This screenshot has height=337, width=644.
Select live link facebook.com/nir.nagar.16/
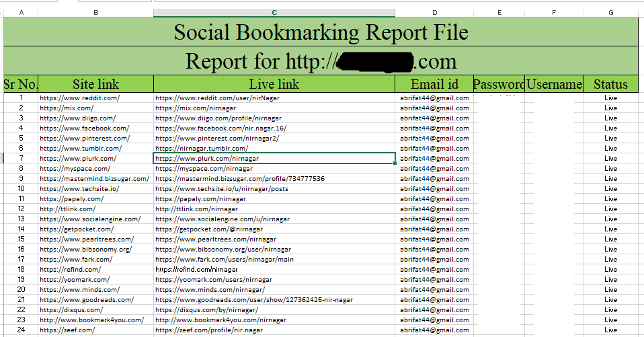(x=221, y=128)
